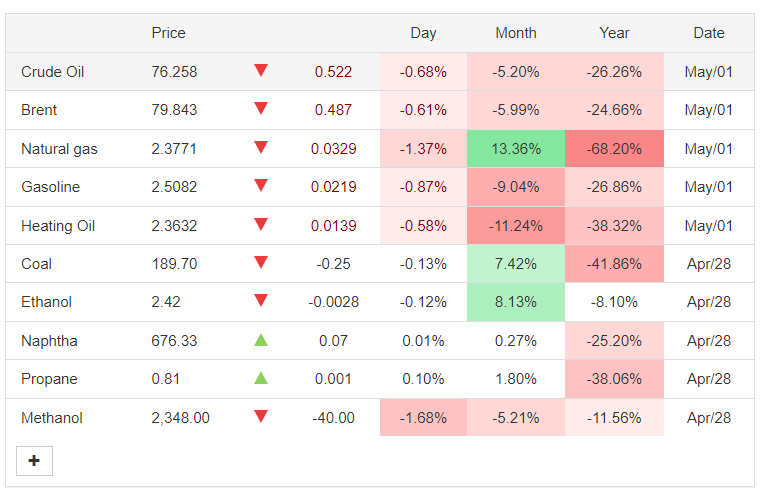Click the -9.04% month cell for Gasoline

pyautogui.click(x=516, y=187)
